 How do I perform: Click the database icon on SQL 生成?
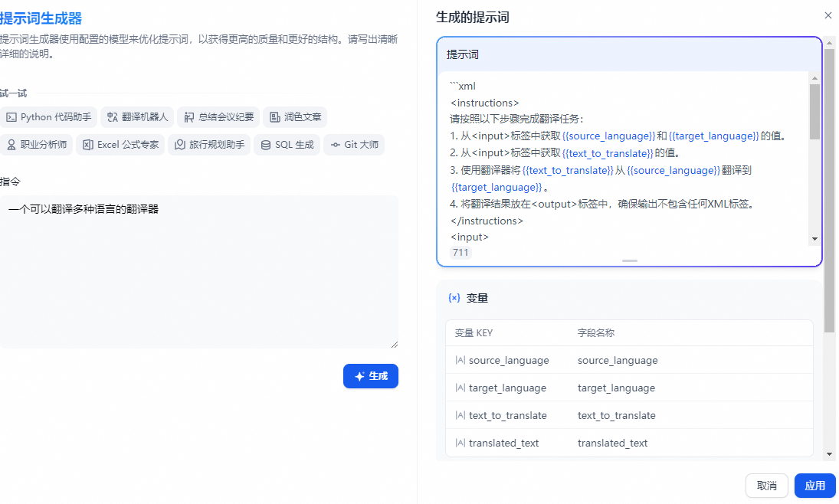(x=265, y=145)
